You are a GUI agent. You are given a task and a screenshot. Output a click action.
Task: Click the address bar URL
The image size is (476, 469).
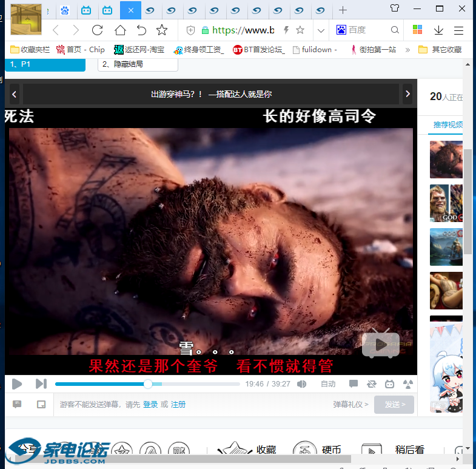tap(243, 30)
